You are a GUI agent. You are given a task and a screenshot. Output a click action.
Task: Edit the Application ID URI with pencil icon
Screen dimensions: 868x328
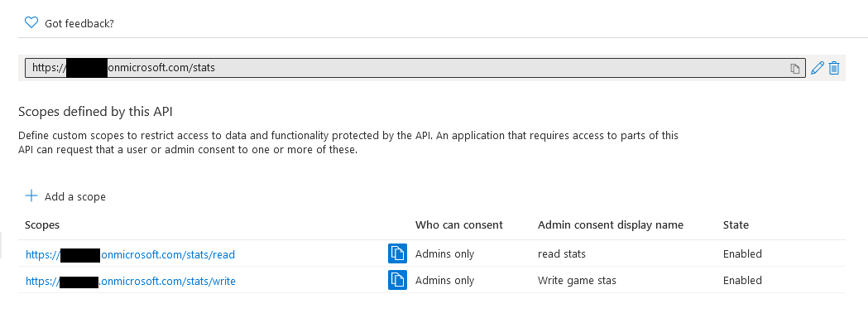point(817,68)
